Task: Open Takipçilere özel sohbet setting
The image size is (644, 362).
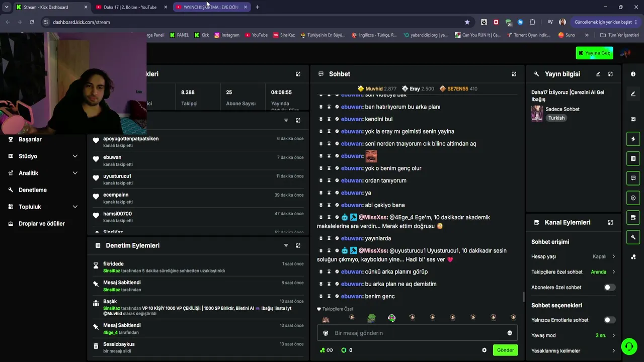Action: pos(574,272)
